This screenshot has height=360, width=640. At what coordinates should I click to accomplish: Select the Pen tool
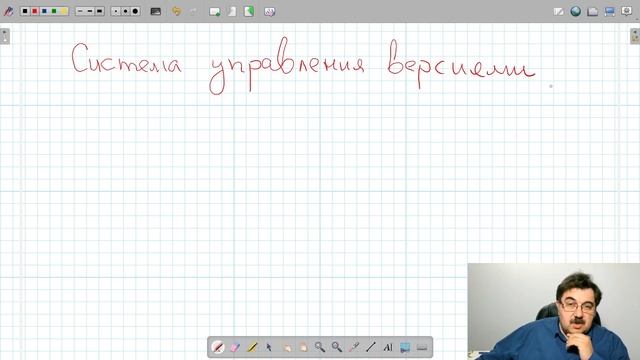point(218,347)
